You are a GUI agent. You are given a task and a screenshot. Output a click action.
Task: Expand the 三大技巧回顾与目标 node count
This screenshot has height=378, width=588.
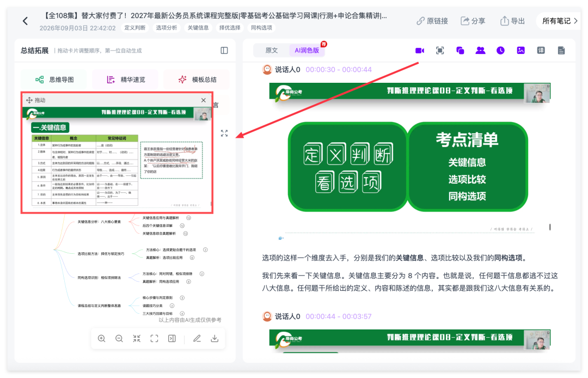[x=182, y=314]
